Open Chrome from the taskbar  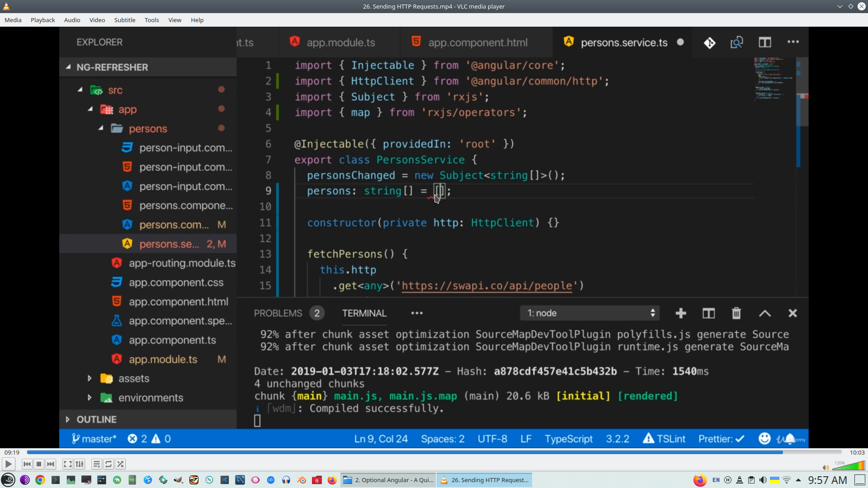click(x=40, y=480)
